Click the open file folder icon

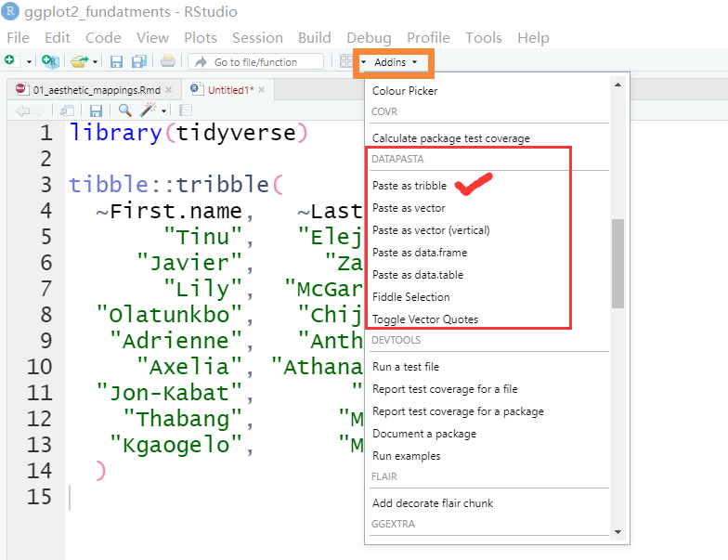coord(79,61)
